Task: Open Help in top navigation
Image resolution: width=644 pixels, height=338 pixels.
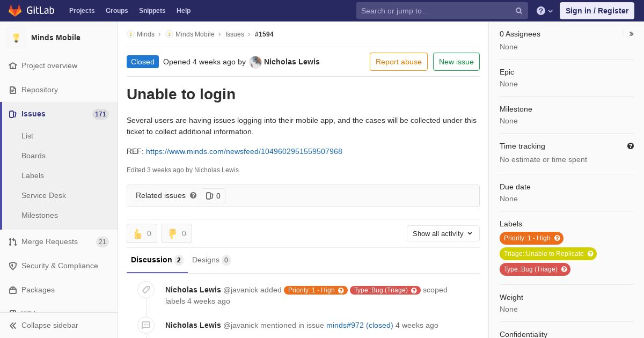Action: (x=184, y=11)
